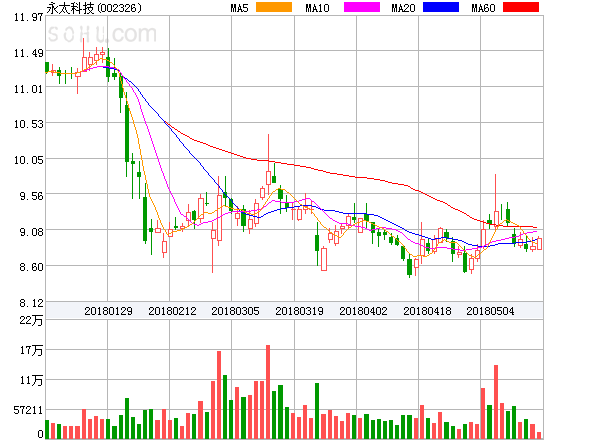Screen dimensions: 600x440
Task: Click the magenta MA10 legend swatch
Action: (x=362, y=7)
